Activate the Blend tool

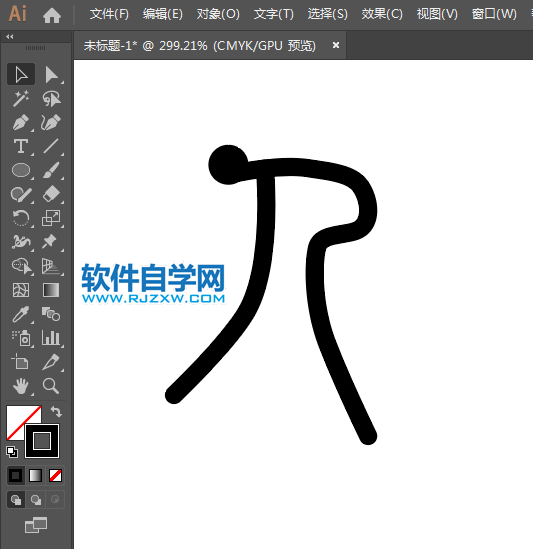(51, 314)
